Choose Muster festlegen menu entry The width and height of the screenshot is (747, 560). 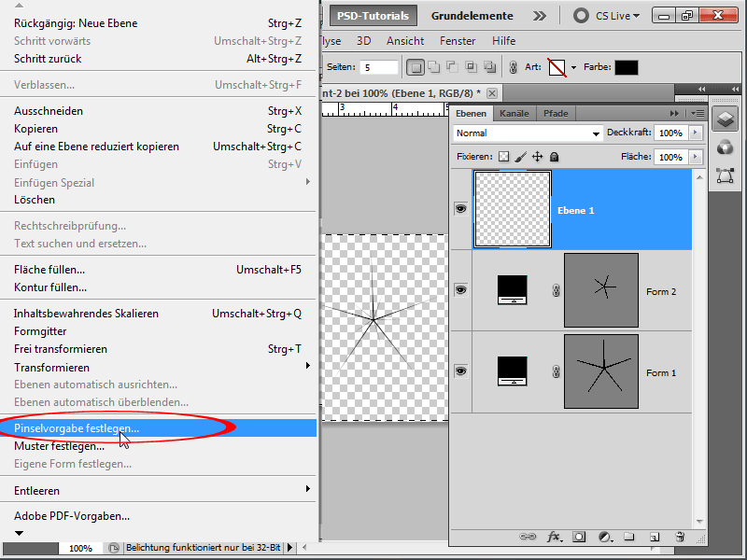pos(158,446)
